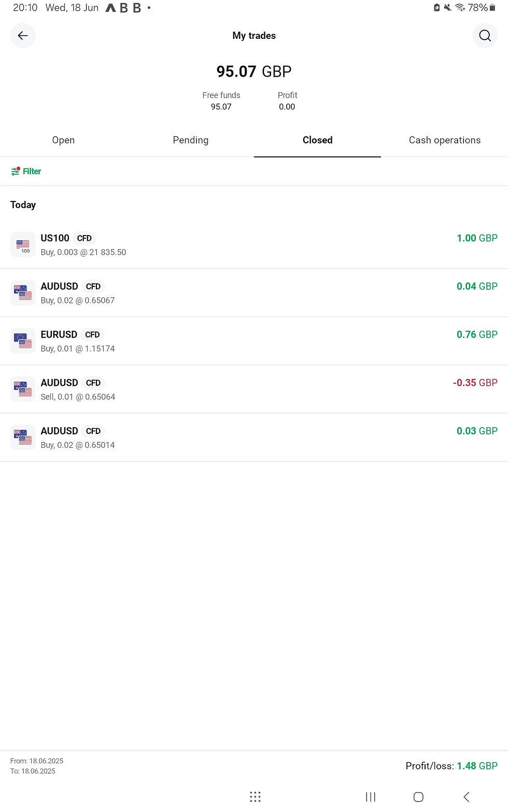The width and height of the screenshot is (508, 812).
Task: Open the US100 trade with 1.00 GBP profit
Action: [254, 245]
